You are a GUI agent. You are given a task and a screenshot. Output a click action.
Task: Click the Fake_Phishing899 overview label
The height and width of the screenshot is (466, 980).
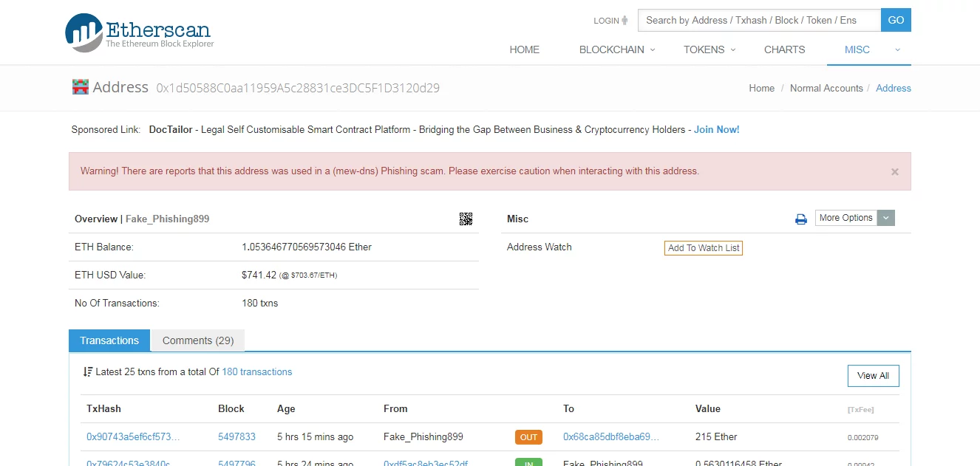point(168,219)
